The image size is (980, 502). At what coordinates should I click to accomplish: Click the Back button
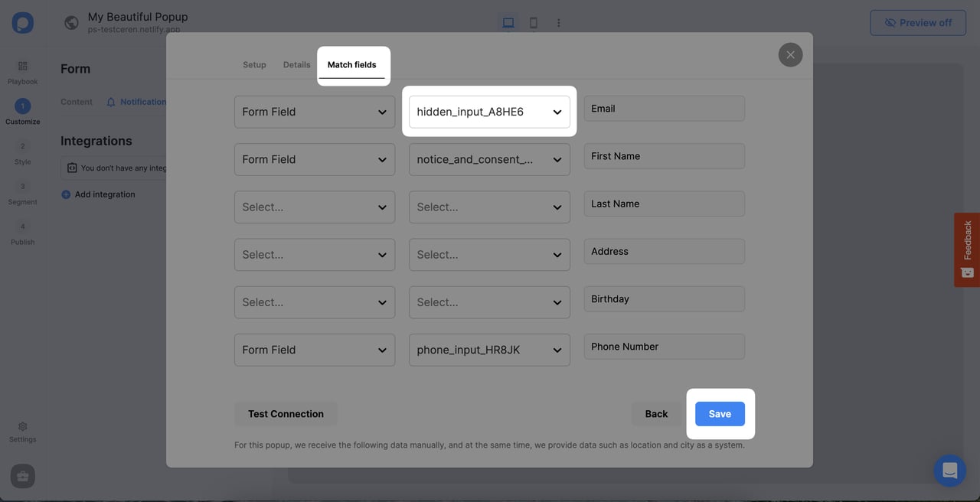point(656,414)
